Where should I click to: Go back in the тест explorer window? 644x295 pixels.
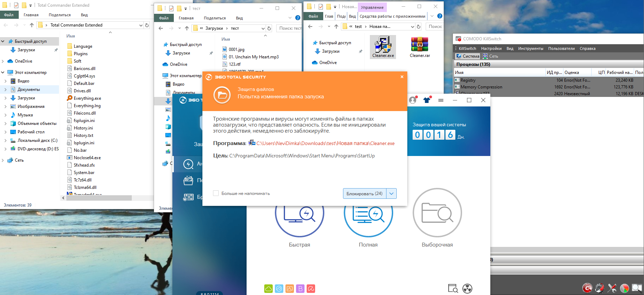161,28
